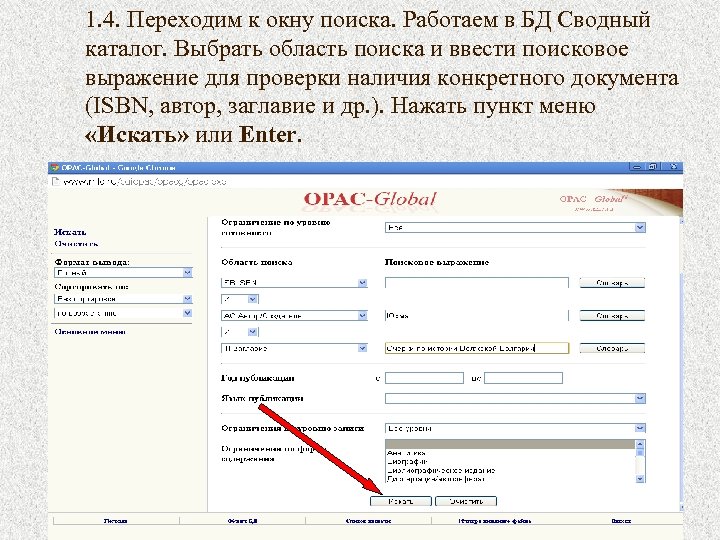Open the «Формат вывода» dropdown
Screen dimensions: 720x540
tap(123, 273)
